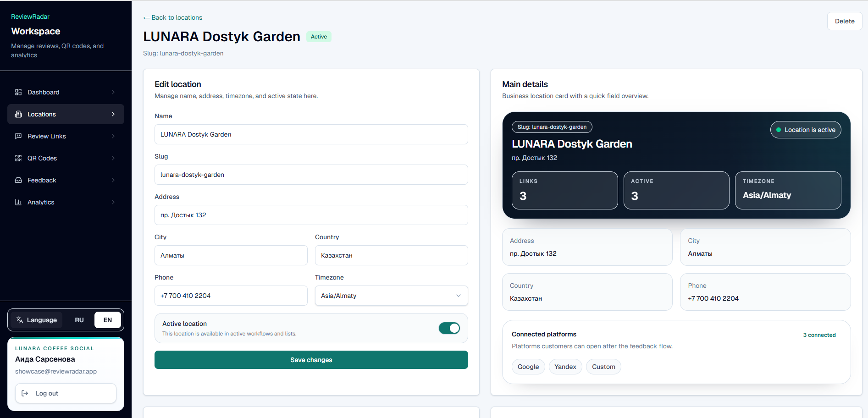Click the Delete button
This screenshot has height=418, width=868.
[845, 21]
